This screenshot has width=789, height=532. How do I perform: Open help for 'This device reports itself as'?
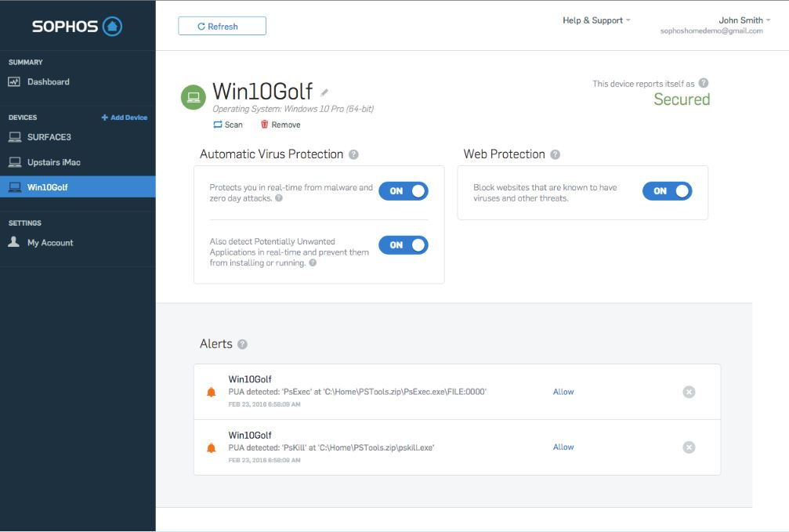(704, 83)
